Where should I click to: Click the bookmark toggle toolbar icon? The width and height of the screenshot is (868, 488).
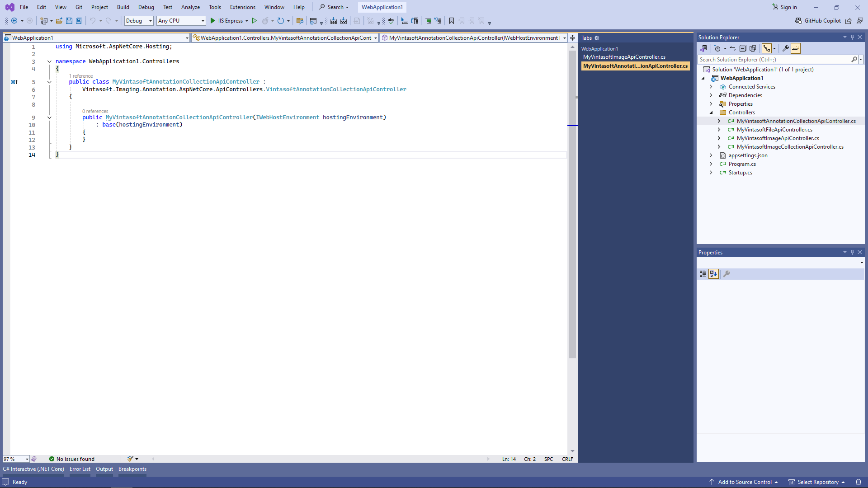click(451, 21)
